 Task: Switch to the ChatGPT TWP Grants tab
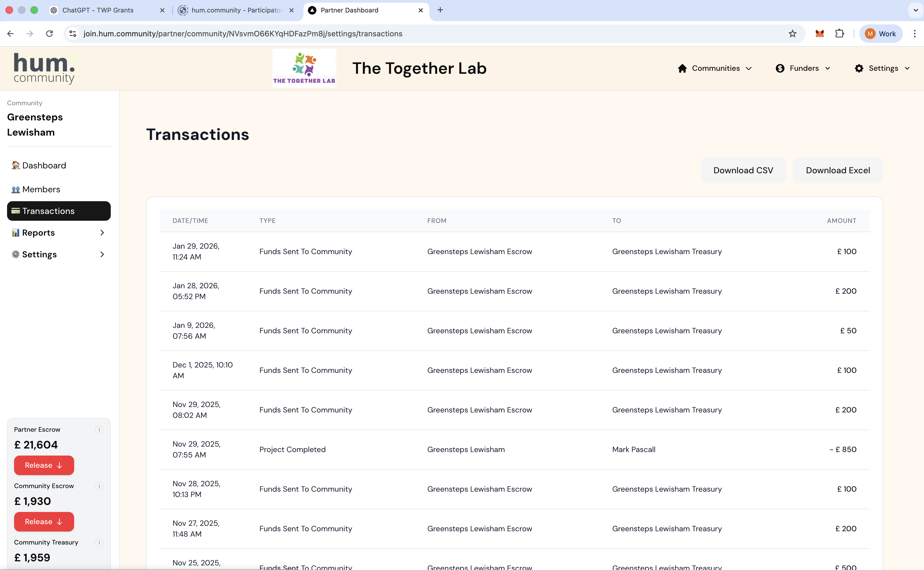(x=98, y=10)
